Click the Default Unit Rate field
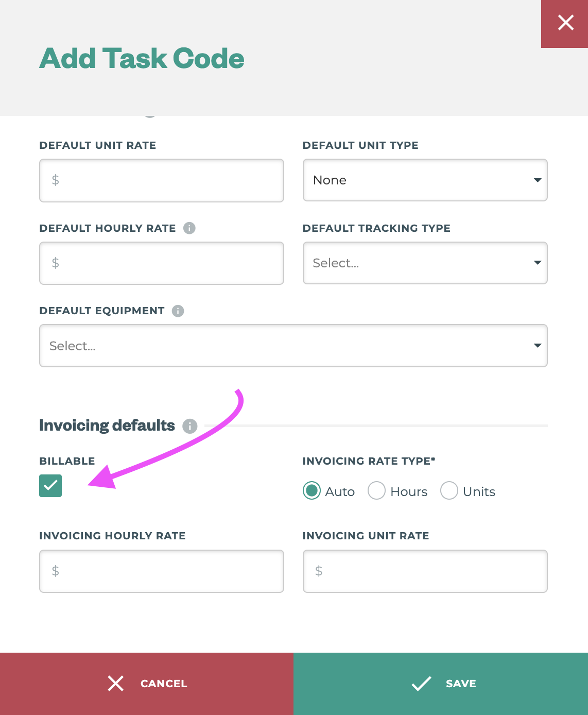Screen dimensions: 588x715 [x=162, y=180]
